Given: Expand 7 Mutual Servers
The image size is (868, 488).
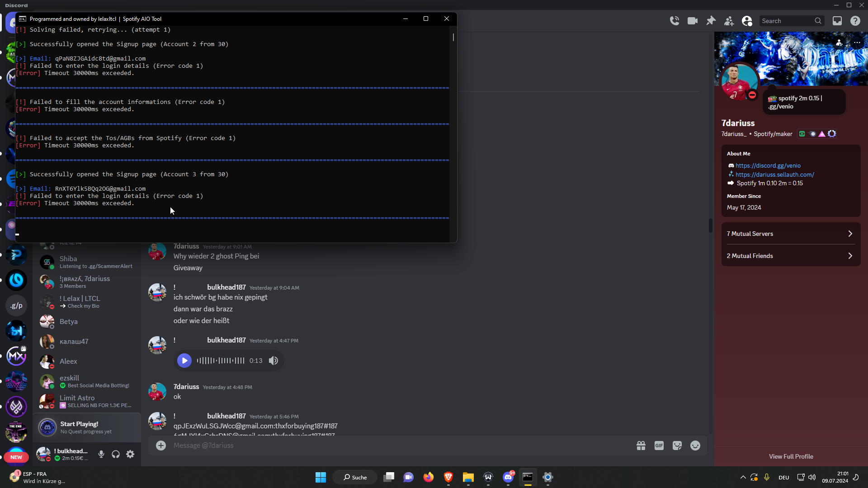Looking at the screenshot, I should 791,234.
